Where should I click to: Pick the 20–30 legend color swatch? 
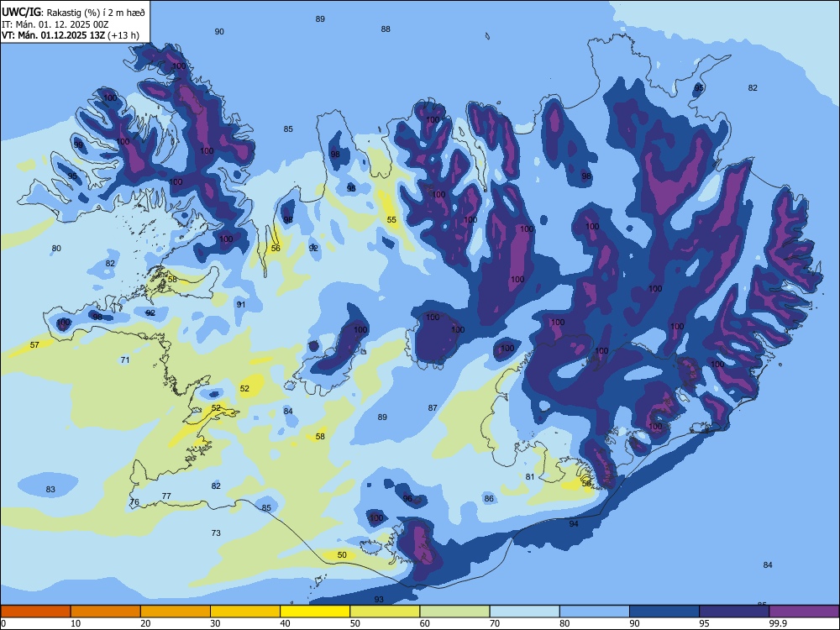(x=176, y=612)
